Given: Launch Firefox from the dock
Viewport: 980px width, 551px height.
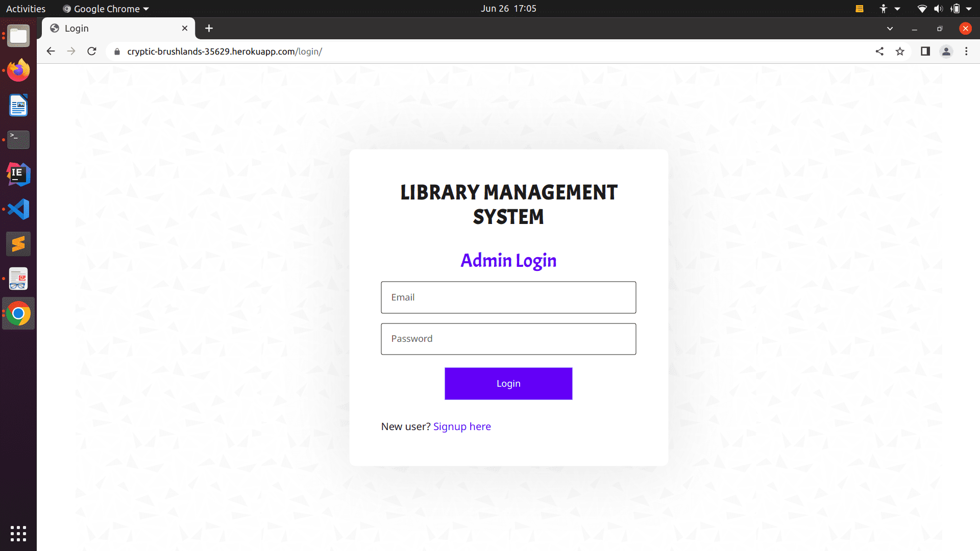Looking at the screenshot, I should click(x=18, y=70).
